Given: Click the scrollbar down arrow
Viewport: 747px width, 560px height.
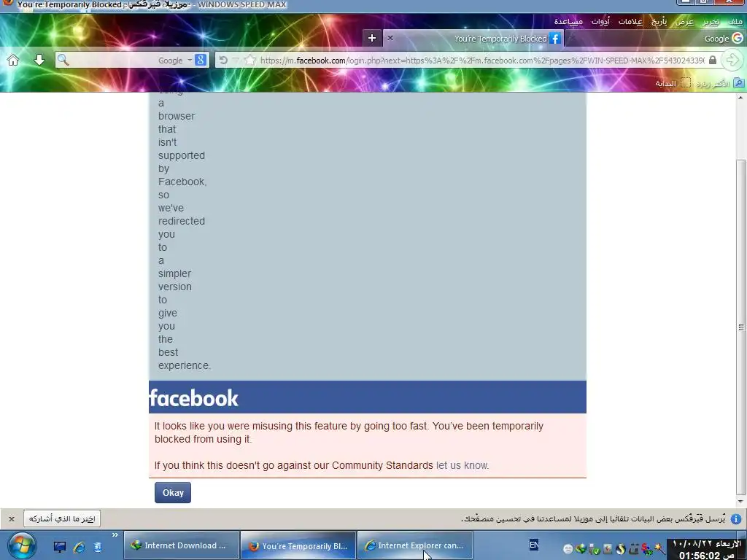Looking at the screenshot, I should (x=741, y=502).
